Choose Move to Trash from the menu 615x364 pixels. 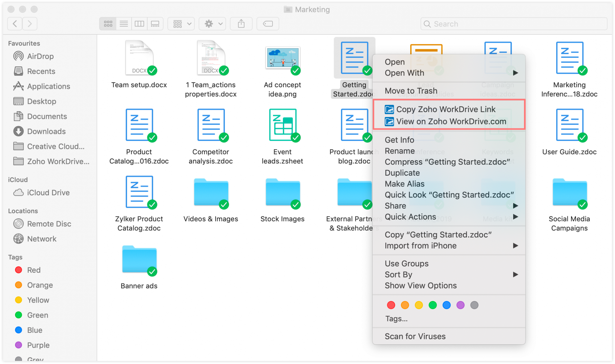(411, 91)
